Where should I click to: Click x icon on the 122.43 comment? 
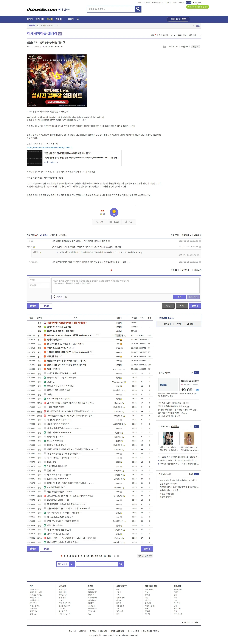point(200,262)
